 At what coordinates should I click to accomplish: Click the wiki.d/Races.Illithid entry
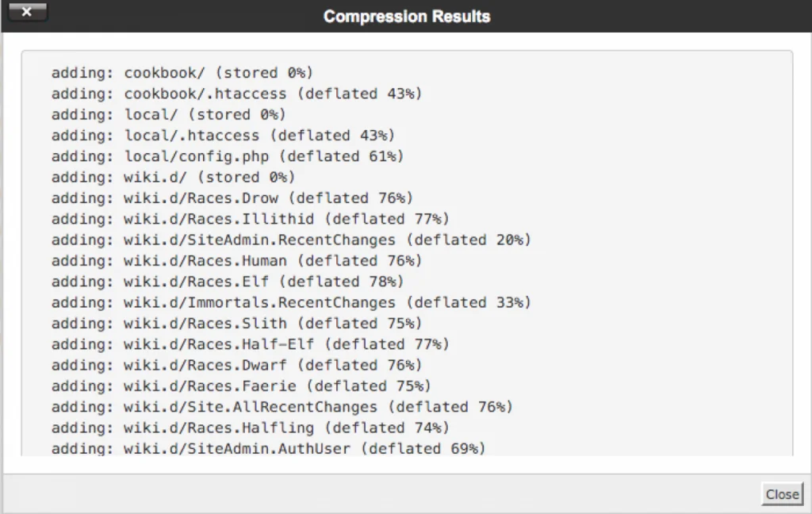251,219
